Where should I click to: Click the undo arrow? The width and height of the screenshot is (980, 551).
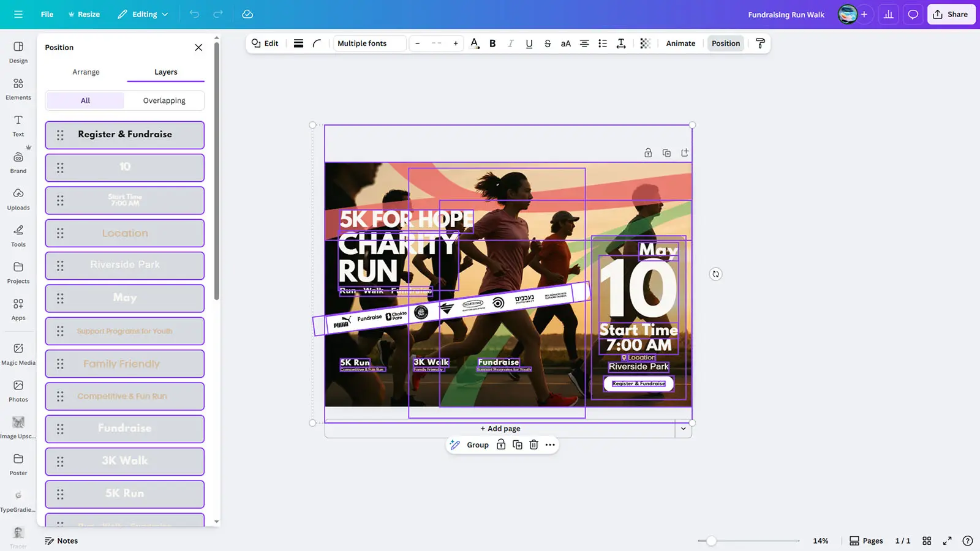(194, 14)
